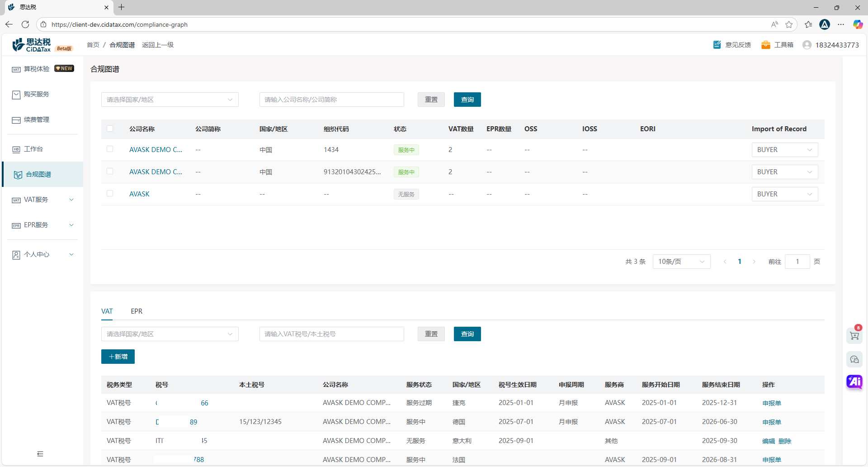
Task: Click the user avatar icon
Action: (807, 45)
